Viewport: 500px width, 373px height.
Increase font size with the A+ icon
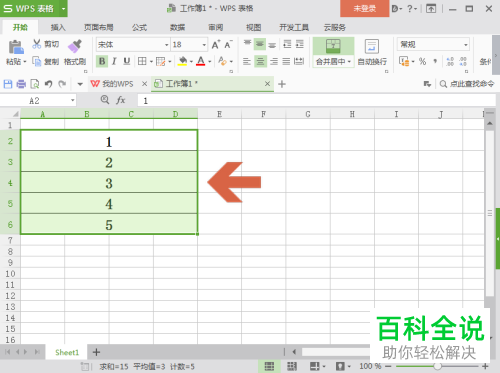coord(216,44)
